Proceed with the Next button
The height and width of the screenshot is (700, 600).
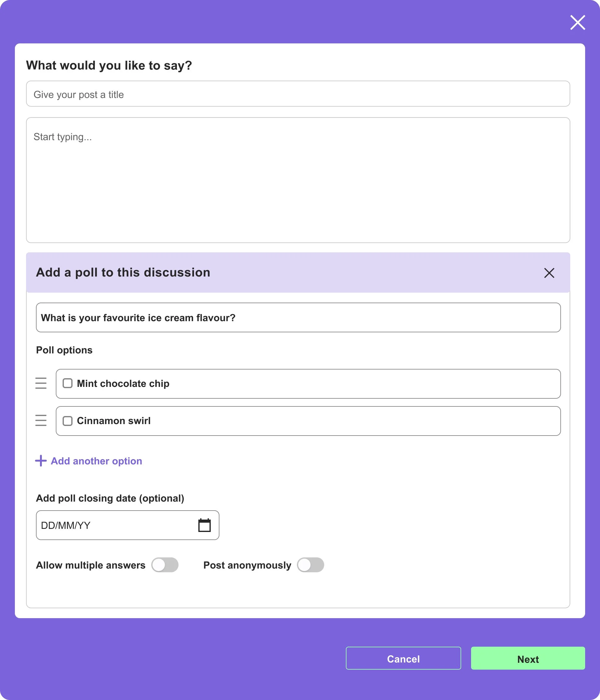(x=528, y=658)
